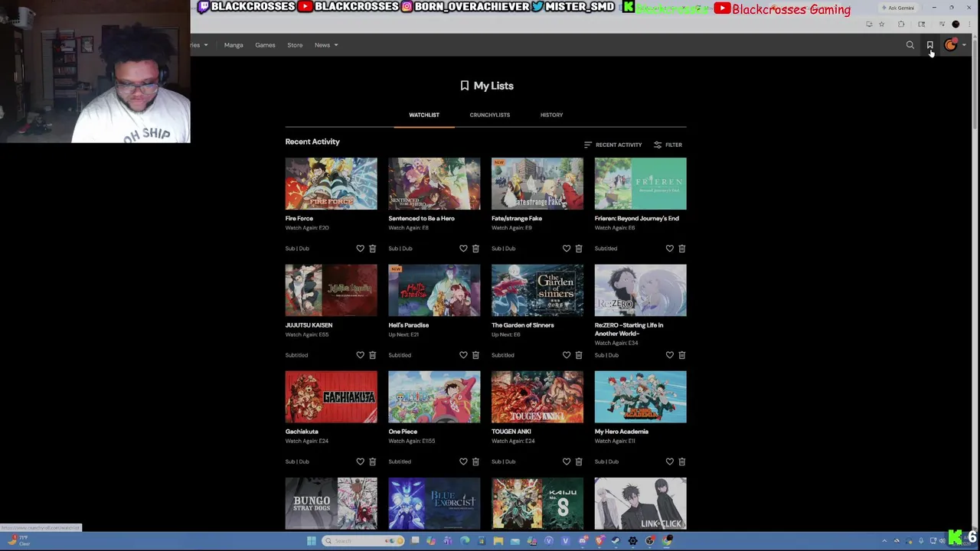Screen dimensions: 980x551
Task: Open the profile avatar menu
Action: (950, 45)
